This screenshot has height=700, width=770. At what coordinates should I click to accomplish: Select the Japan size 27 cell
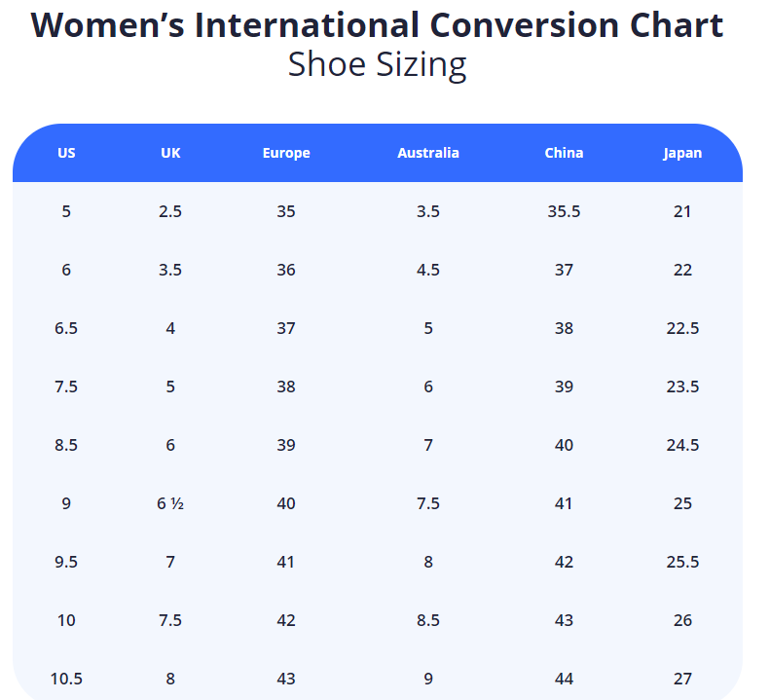click(x=682, y=679)
